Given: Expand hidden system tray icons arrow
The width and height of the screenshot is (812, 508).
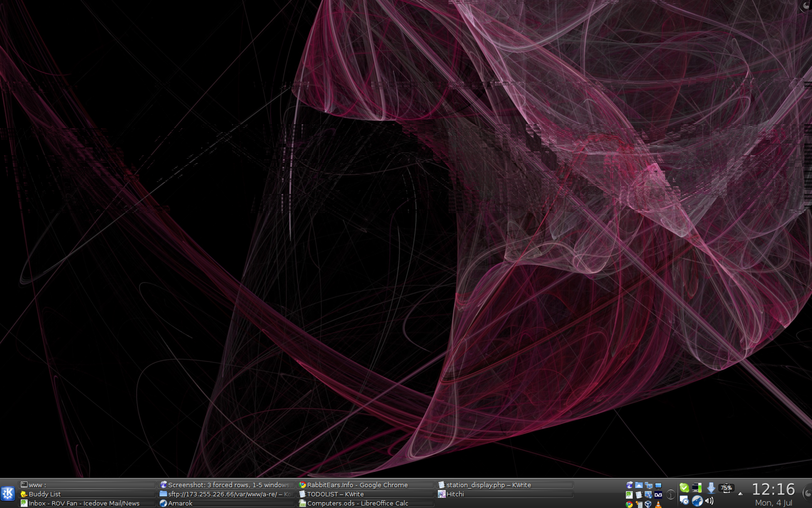Looking at the screenshot, I should [740, 494].
